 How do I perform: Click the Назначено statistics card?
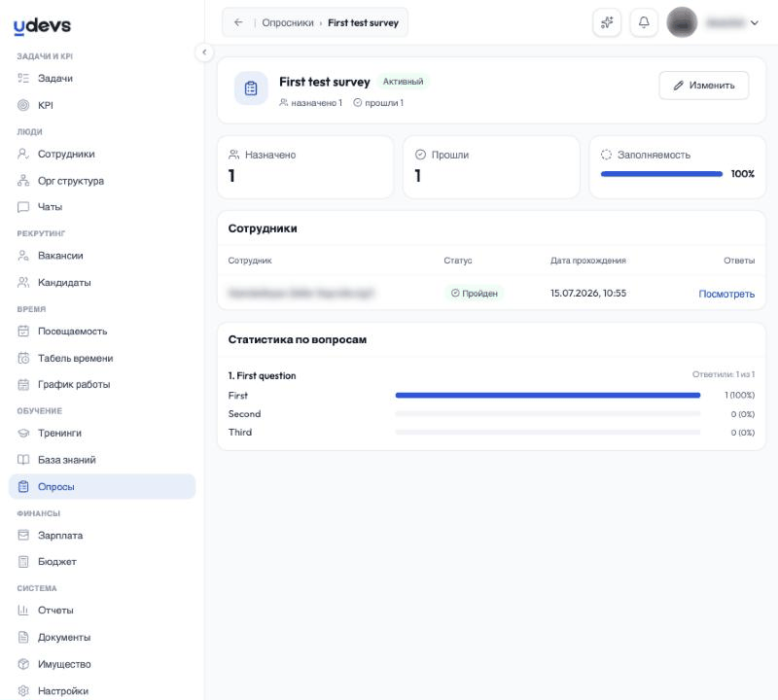click(x=305, y=167)
